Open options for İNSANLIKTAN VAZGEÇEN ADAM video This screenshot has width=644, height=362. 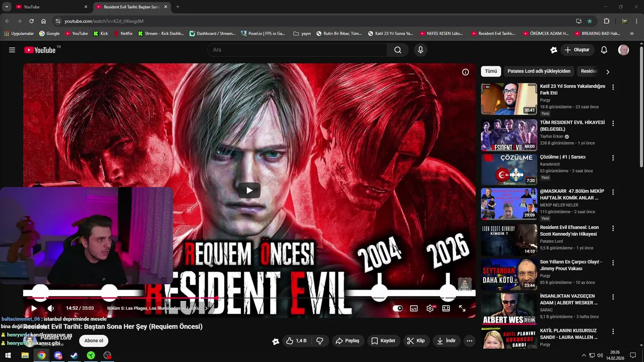coord(613,297)
